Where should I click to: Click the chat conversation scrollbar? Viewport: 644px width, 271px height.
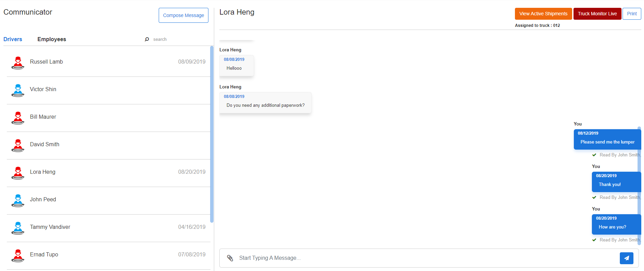639,185
